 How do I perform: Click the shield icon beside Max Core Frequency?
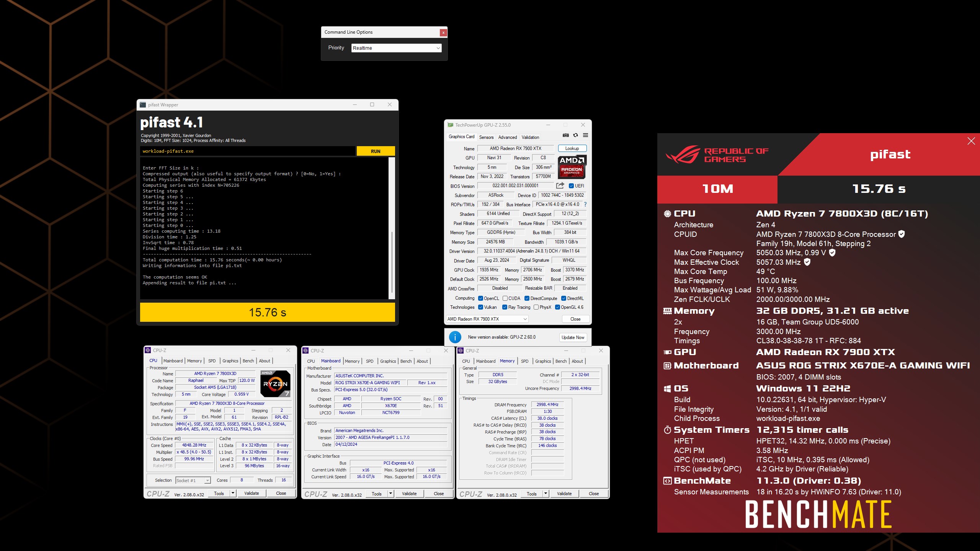click(832, 253)
